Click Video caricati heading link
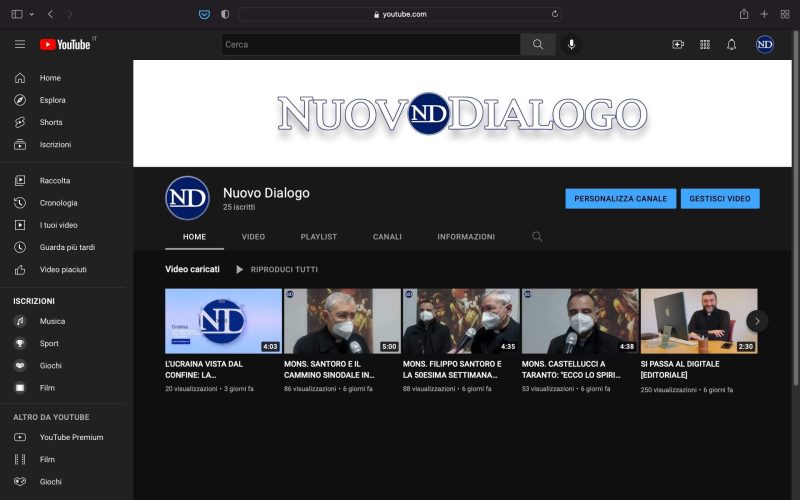800x500 pixels. click(192, 269)
